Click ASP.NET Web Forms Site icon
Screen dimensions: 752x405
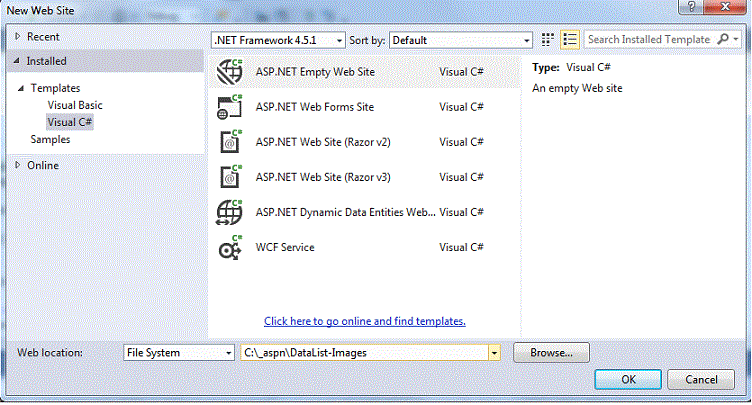pos(230,107)
